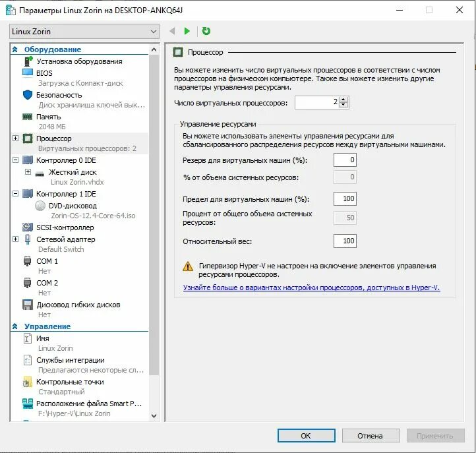This screenshot has width=476, height=453.
Task: Click the Default Switch text
Action: tap(61, 249)
